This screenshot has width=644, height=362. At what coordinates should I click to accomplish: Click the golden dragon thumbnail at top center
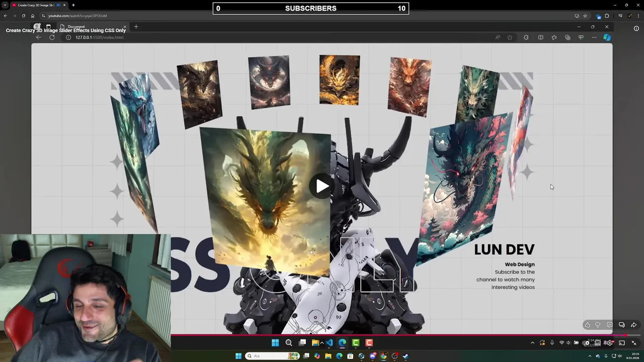click(x=340, y=80)
